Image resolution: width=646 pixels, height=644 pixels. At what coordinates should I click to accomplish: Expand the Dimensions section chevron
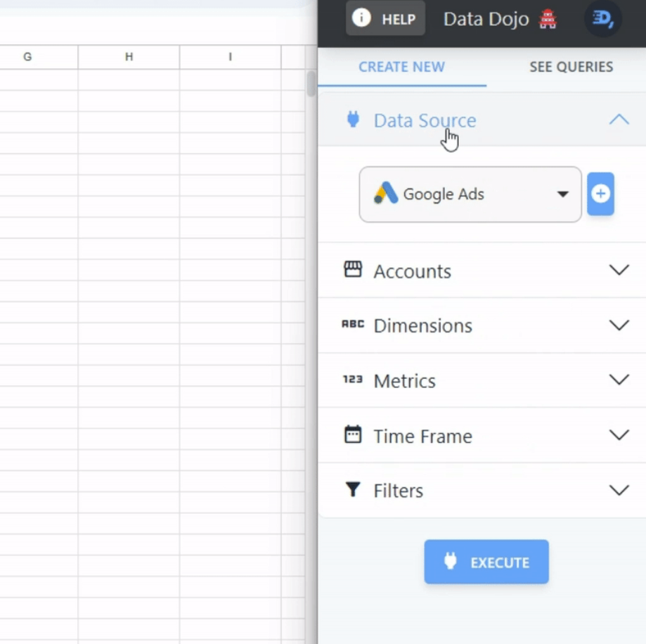pyautogui.click(x=619, y=325)
